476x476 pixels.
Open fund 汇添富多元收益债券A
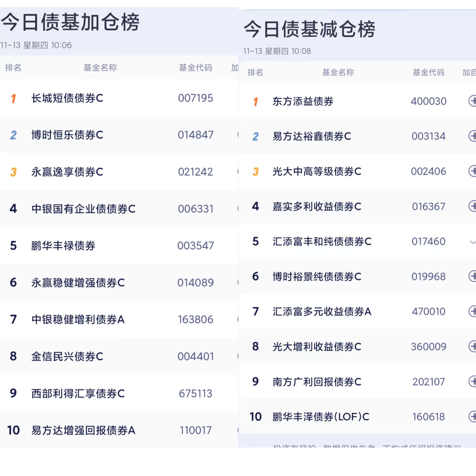tap(322, 311)
